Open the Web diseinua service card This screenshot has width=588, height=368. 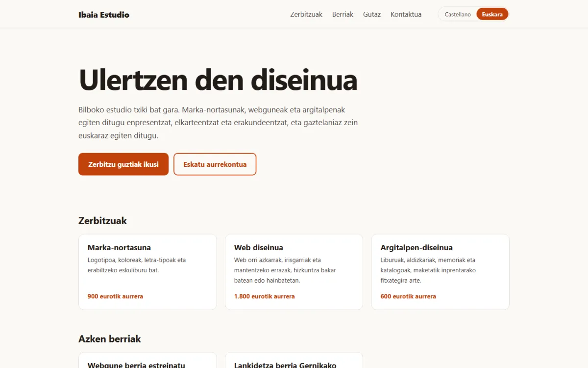coord(294,272)
